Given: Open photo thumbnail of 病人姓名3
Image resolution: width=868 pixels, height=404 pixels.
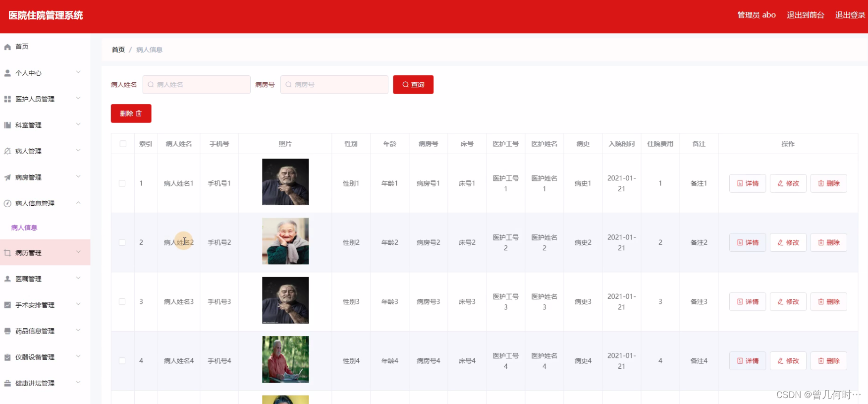Looking at the screenshot, I should [x=285, y=300].
